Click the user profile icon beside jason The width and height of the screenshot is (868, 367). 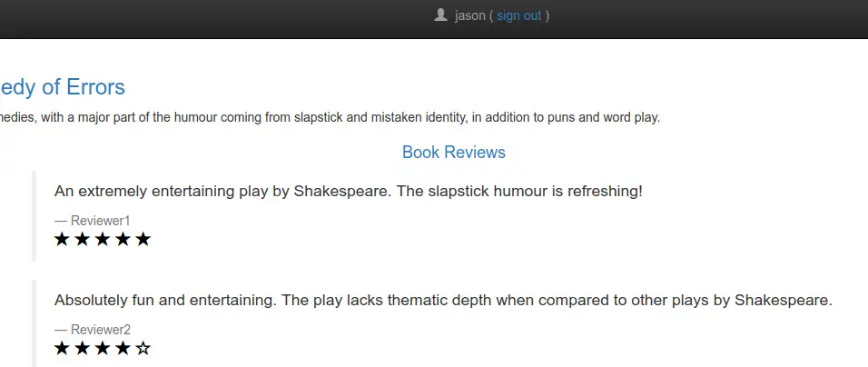[440, 15]
